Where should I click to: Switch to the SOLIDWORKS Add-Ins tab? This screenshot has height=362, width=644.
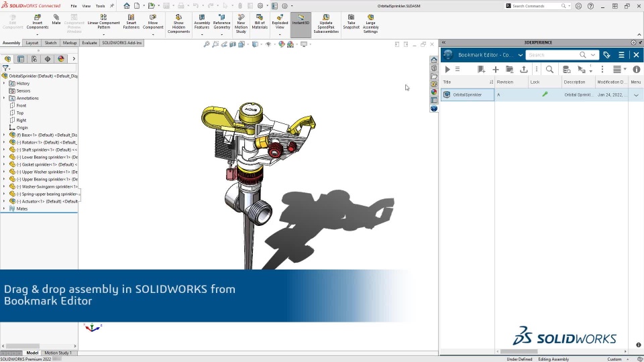121,43
